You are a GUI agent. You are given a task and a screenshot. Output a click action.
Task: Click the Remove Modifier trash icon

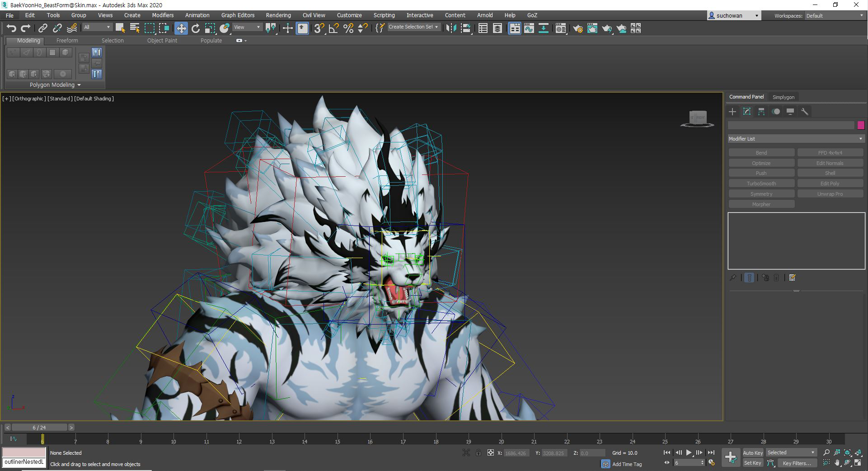(776, 278)
